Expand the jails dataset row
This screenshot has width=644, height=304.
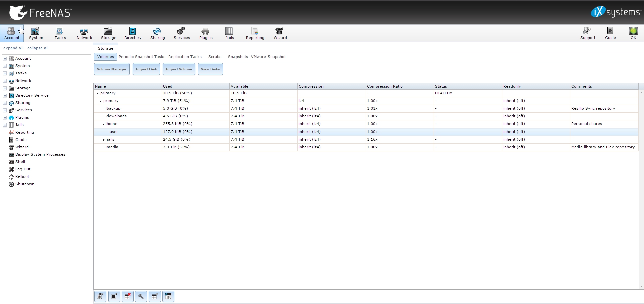[x=104, y=139]
